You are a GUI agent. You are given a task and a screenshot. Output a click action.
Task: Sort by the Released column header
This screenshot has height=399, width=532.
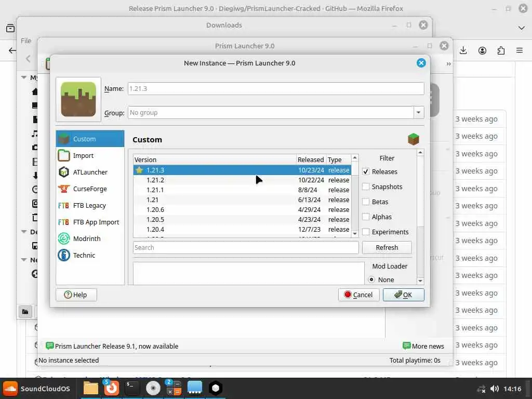[x=311, y=159]
